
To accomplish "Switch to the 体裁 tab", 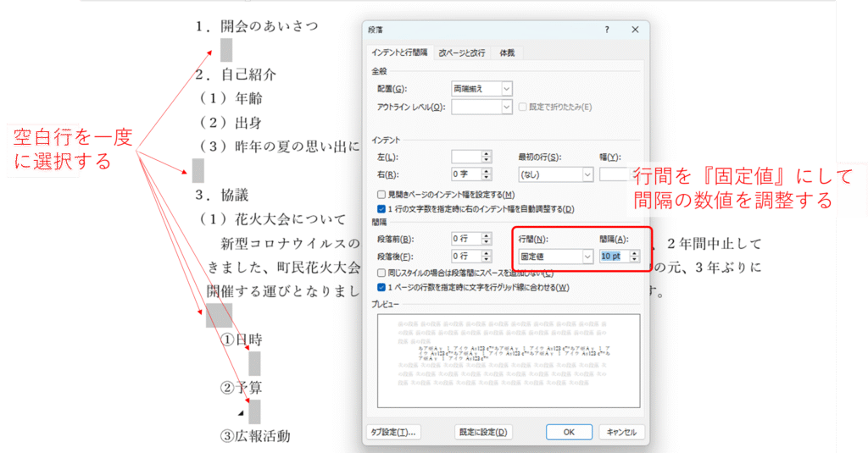I will (507, 52).
